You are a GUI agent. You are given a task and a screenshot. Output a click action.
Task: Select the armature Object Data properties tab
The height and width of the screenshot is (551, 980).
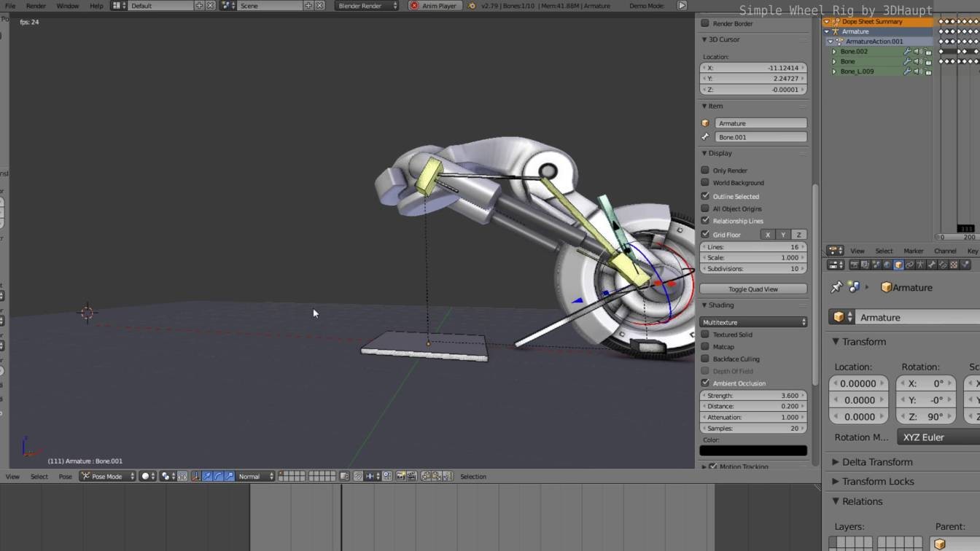(920, 265)
